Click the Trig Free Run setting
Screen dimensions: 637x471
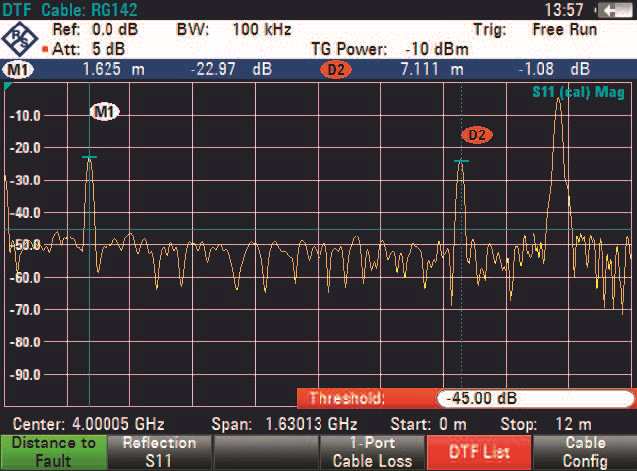[x=535, y=30]
